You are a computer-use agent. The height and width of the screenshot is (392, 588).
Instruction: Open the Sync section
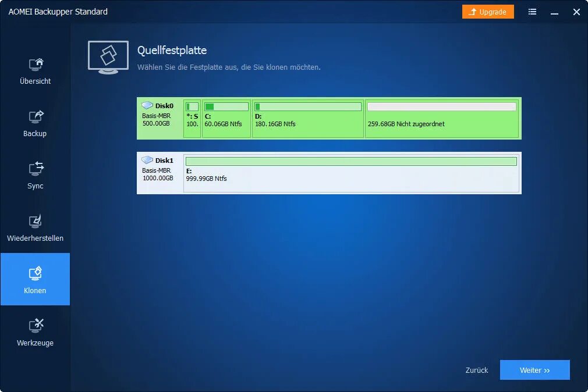tap(35, 176)
